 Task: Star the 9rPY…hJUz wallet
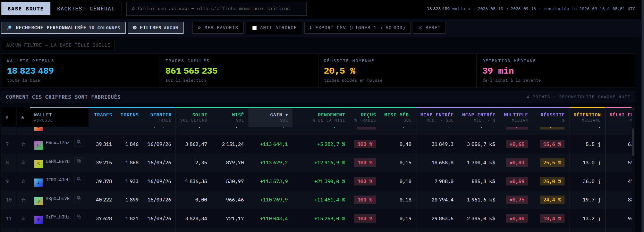point(23,218)
